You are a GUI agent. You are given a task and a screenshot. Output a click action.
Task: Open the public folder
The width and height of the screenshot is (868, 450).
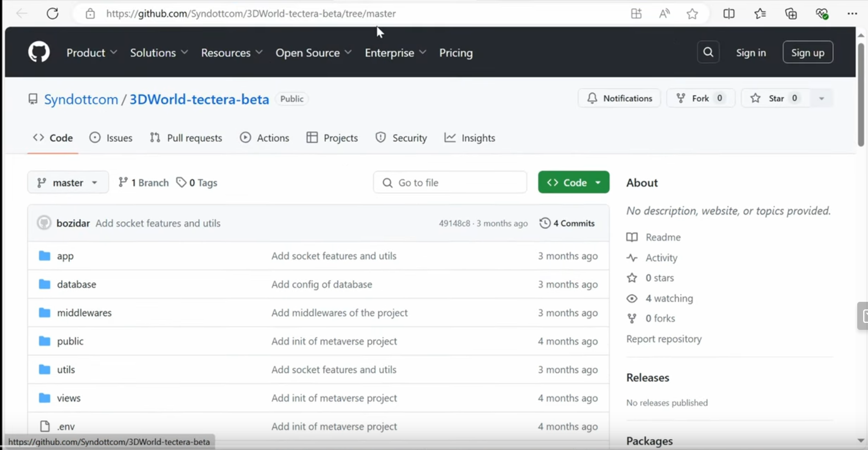[70, 341]
